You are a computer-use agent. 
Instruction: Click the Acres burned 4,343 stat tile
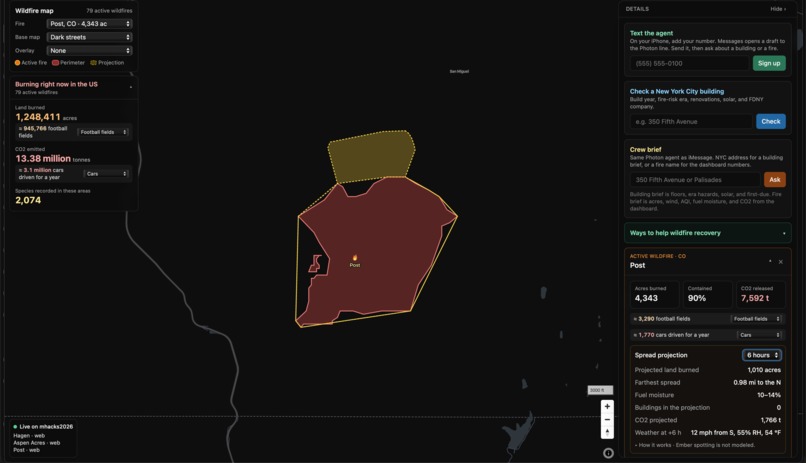click(x=654, y=294)
